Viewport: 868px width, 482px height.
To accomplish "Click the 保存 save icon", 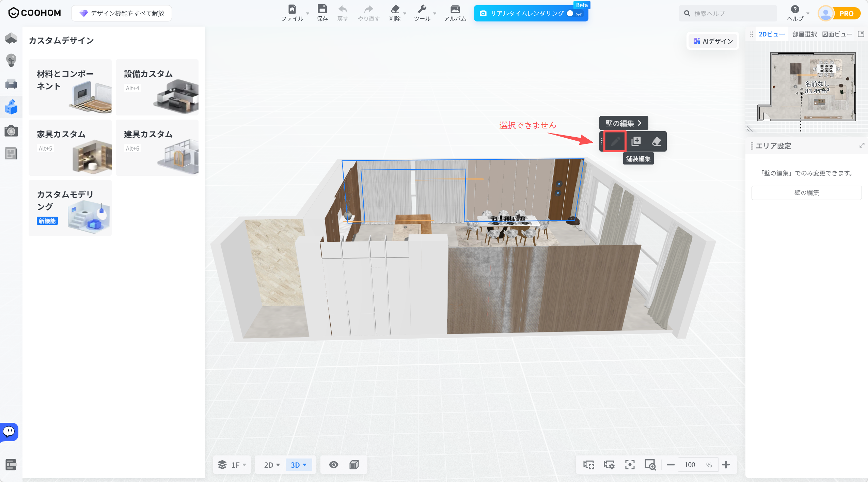I will click(x=322, y=13).
